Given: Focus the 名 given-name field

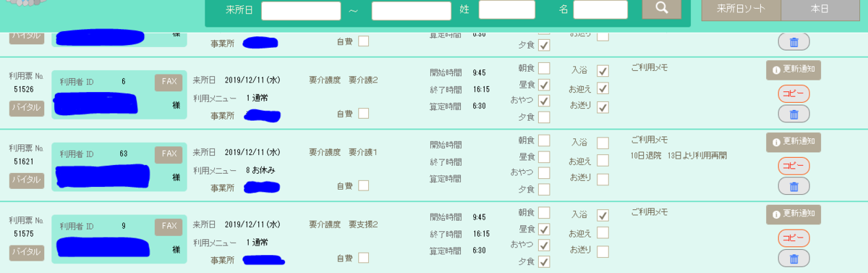Looking at the screenshot, I should point(600,9).
